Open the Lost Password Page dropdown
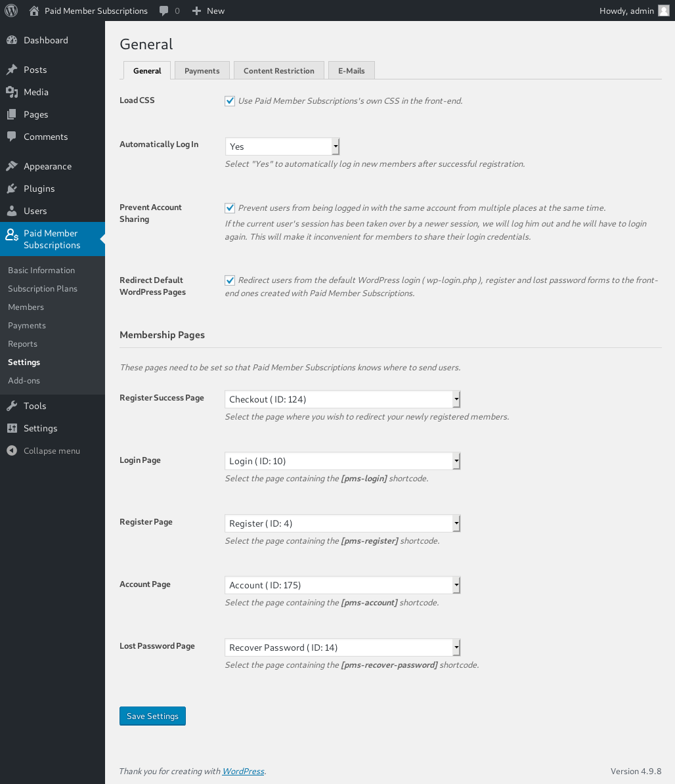 (x=343, y=647)
